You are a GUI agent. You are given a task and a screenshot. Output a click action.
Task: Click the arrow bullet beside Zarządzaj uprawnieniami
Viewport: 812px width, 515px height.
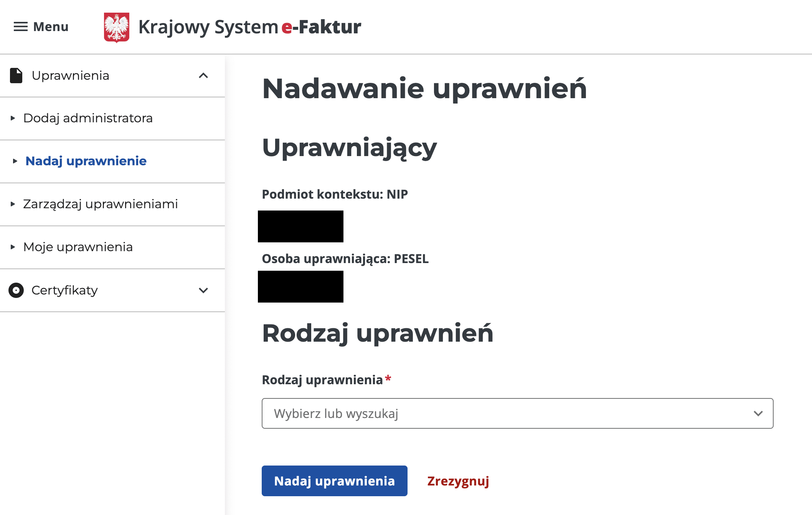tap(13, 204)
